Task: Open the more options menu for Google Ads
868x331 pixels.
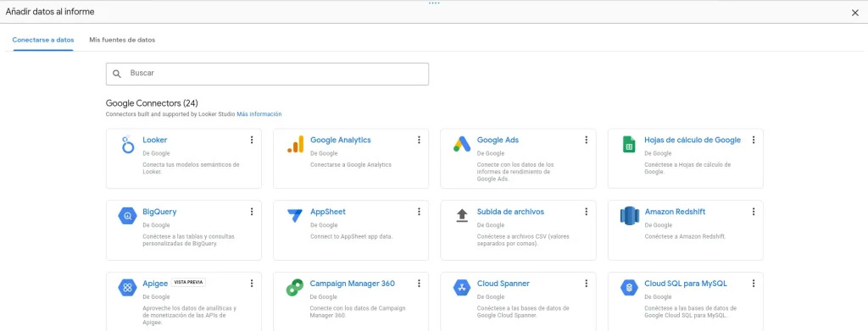Action: coord(587,140)
